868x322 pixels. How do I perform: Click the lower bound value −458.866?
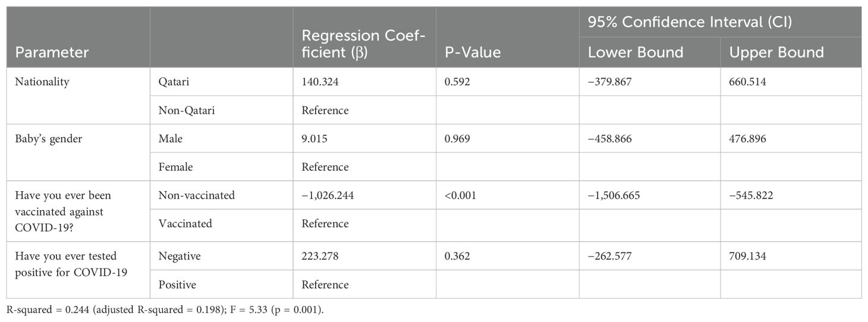pos(609,139)
